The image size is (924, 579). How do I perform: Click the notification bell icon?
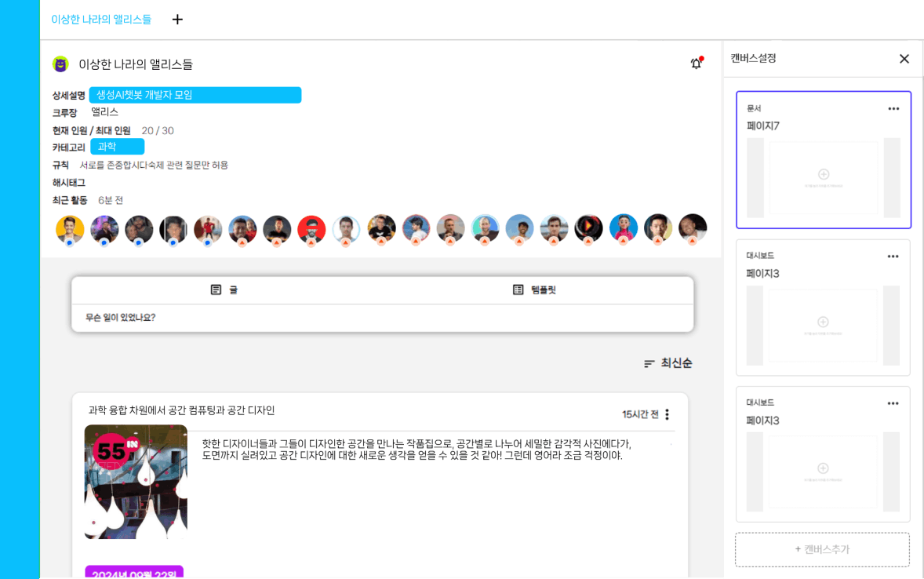(x=696, y=64)
